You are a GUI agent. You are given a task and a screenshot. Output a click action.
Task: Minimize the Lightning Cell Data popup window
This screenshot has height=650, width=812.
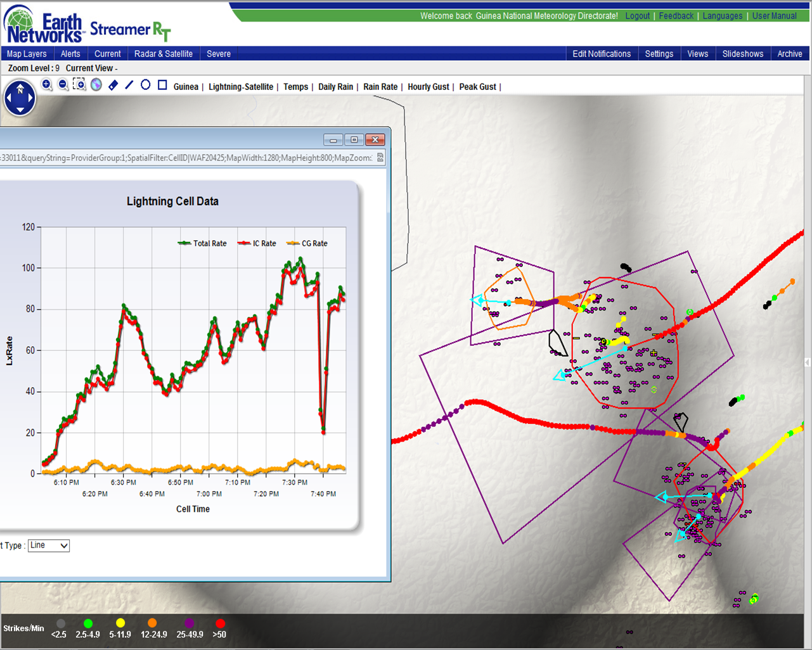coord(333,139)
